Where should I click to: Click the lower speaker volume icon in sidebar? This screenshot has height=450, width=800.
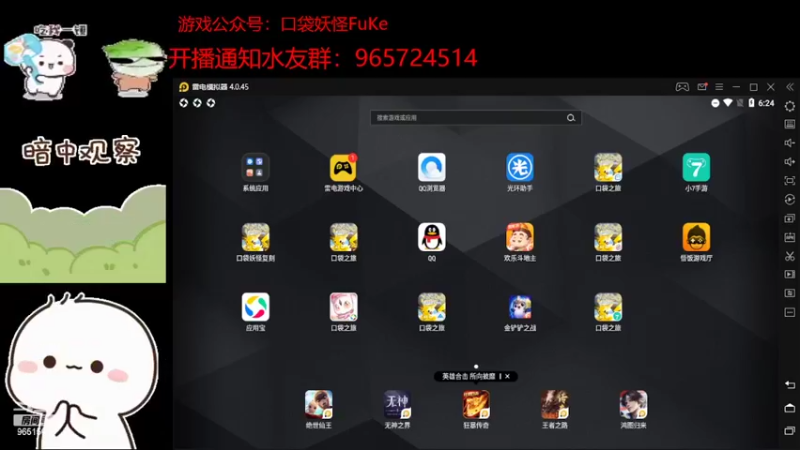(x=790, y=162)
